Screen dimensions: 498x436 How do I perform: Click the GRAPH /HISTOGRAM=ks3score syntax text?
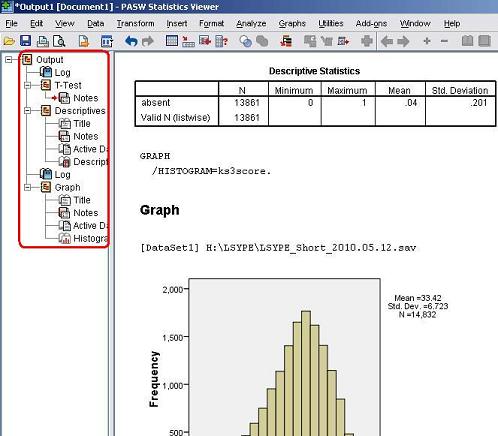click(206, 164)
